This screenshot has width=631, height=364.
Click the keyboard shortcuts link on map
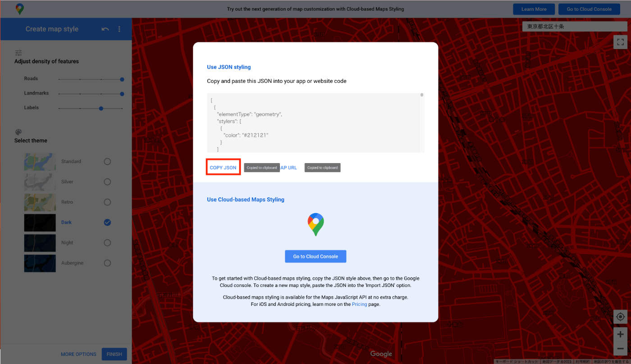pyautogui.click(x=517, y=361)
